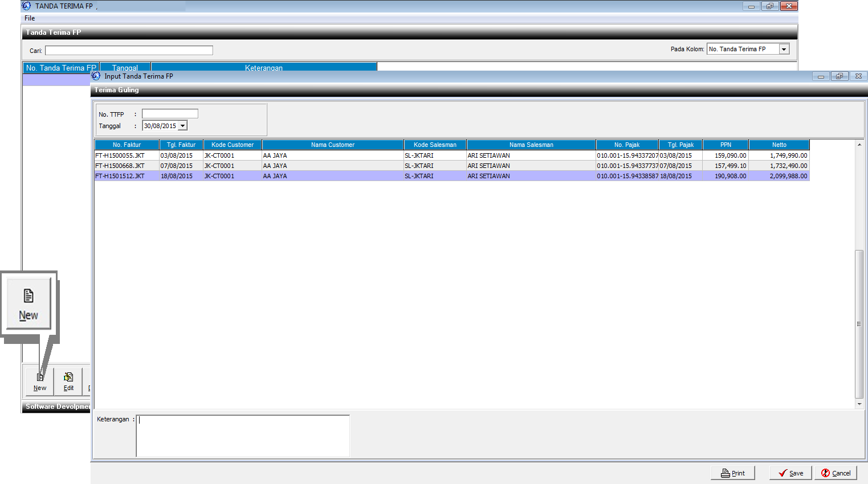Click the Netto column header

coord(779,145)
